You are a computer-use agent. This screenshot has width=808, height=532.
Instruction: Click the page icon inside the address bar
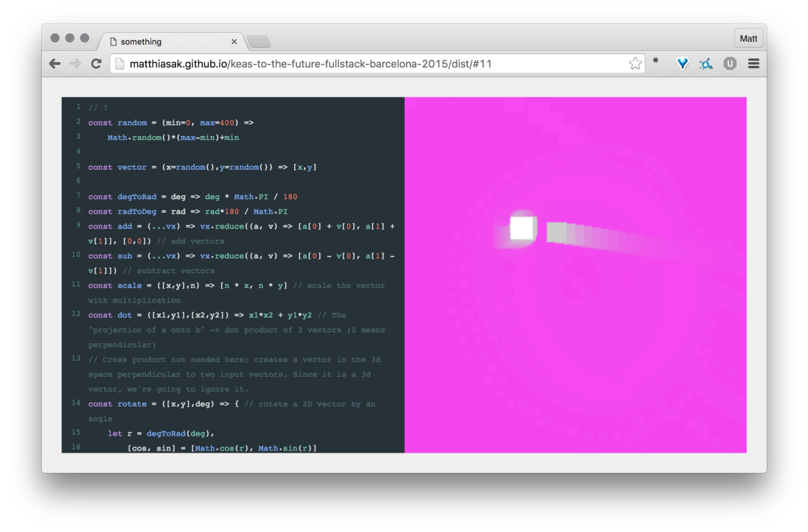click(120, 64)
